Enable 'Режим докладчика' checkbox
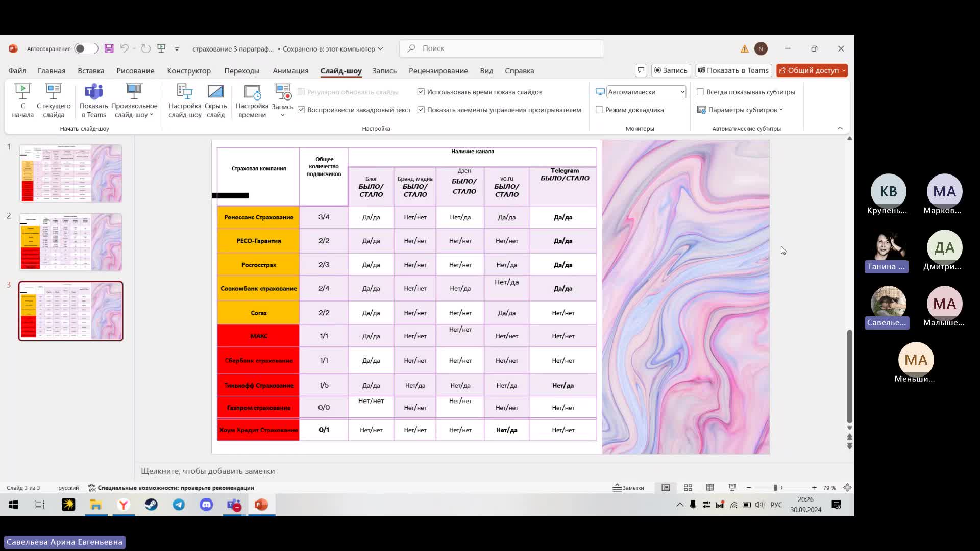 point(600,110)
